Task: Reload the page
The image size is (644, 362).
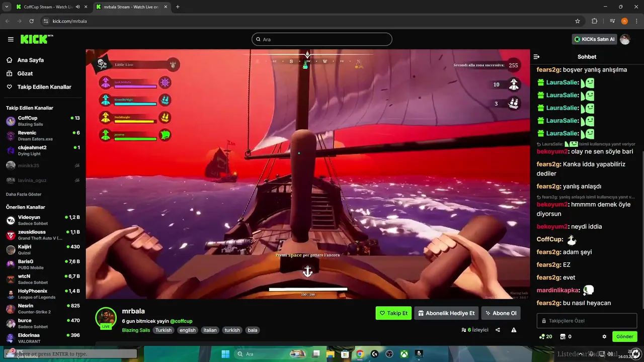Action: click(32, 21)
